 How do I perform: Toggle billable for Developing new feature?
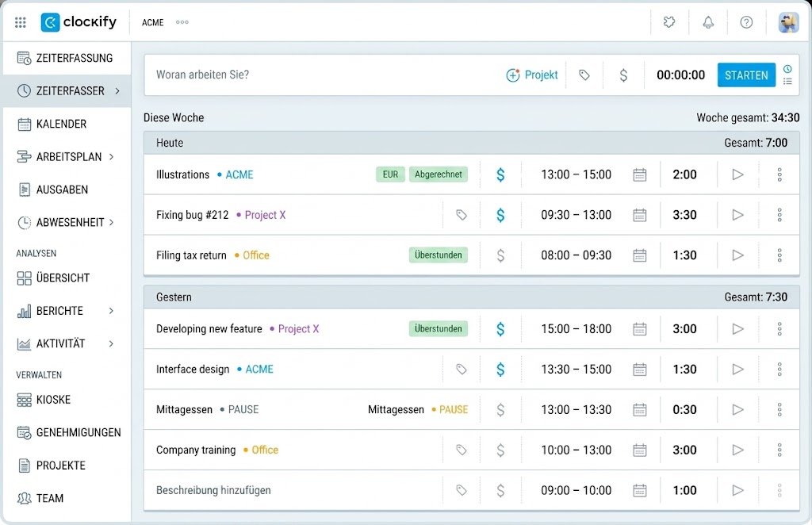click(500, 329)
